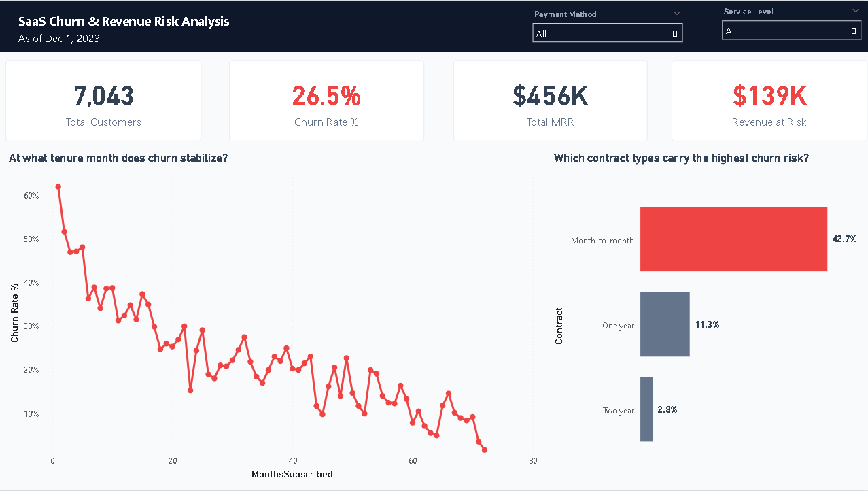Click 'Which contract types carry the highest churn risk?' heading
This screenshot has width=868, height=491.
click(681, 158)
